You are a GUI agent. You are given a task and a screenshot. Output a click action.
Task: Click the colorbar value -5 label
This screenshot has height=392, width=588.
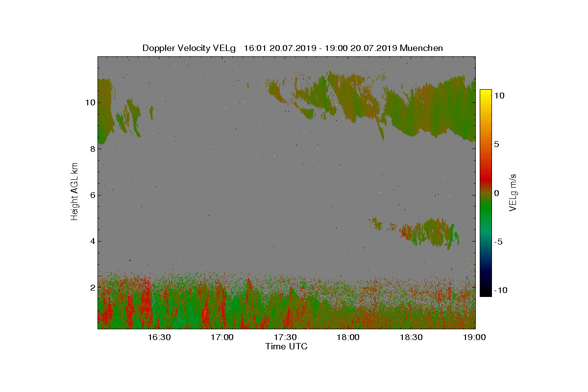click(x=498, y=242)
